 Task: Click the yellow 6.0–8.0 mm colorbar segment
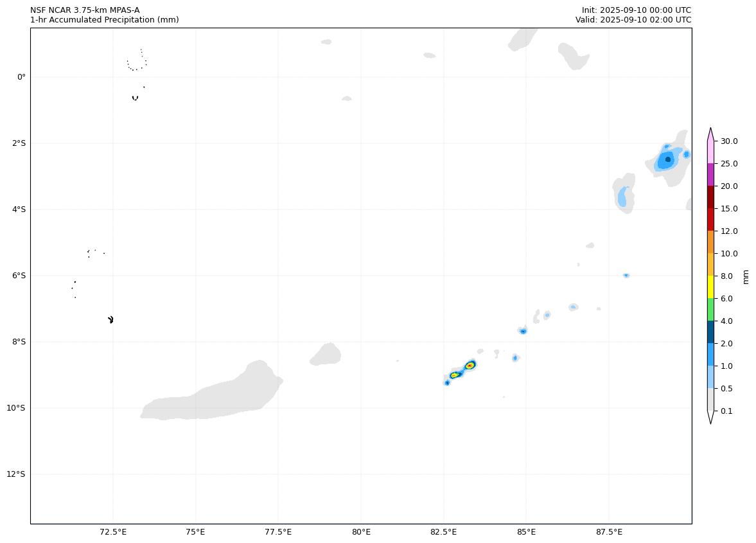pos(710,287)
